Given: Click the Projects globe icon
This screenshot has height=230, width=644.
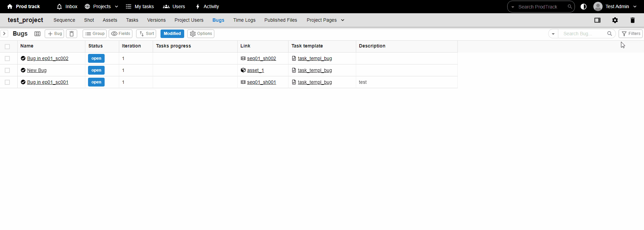Looking at the screenshot, I should point(87,6).
